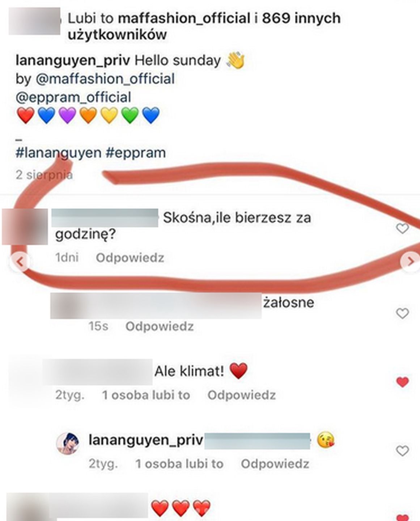Unlike the three-hearts comment at the bottom
The image size is (420, 521).
click(x=403, y=517)
